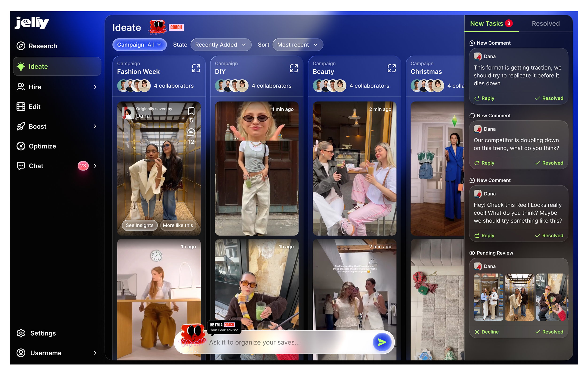Reply to Dana's format traction comment
588x380 pixels.
pos(484,98)
